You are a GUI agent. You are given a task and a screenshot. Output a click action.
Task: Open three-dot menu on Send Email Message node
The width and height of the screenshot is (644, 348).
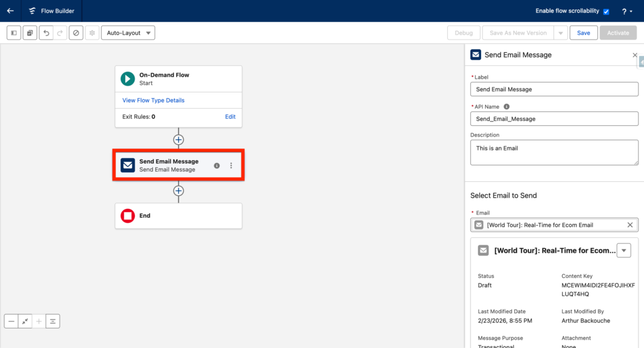(231, 166)
